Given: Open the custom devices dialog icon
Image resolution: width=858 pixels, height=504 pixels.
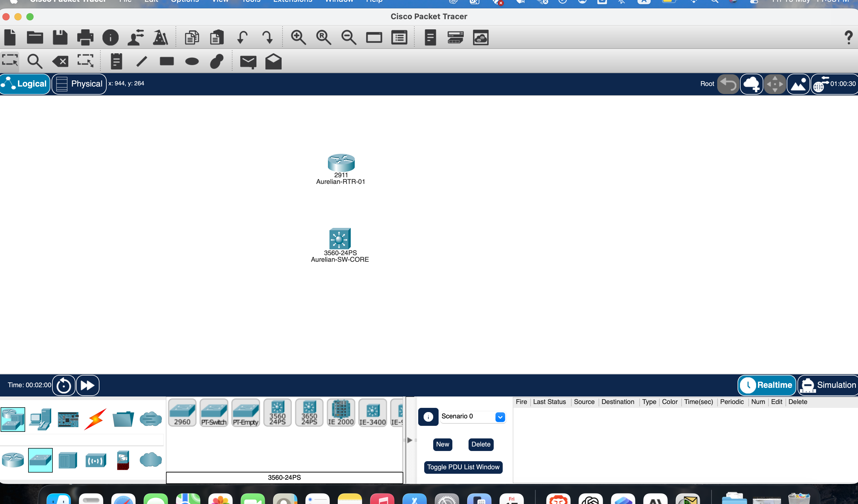Looking at the screenshot, I should [399, 37].
